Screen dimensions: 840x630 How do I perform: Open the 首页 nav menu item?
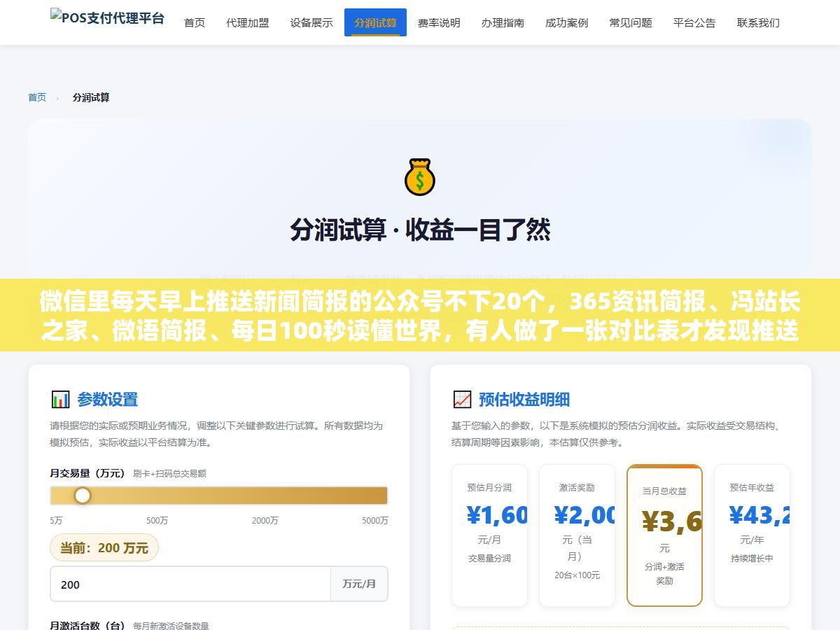tap(195, 22)
